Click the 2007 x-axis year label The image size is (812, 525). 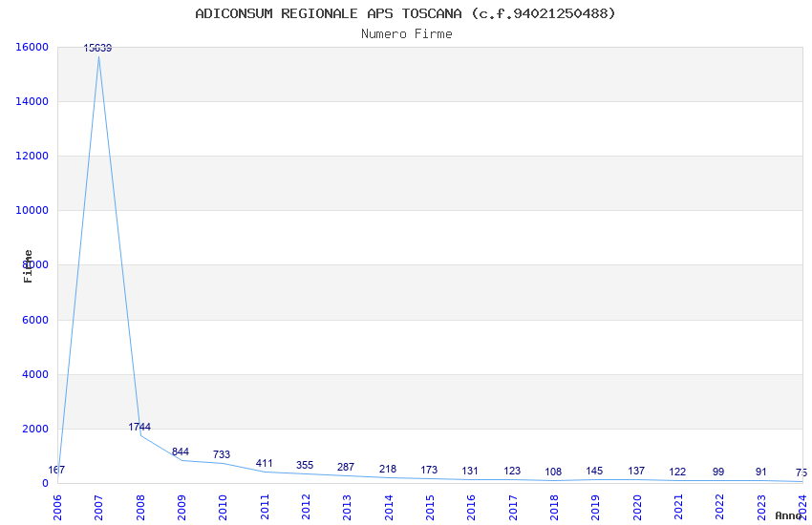pyautogui.click(x=98, y=508)
